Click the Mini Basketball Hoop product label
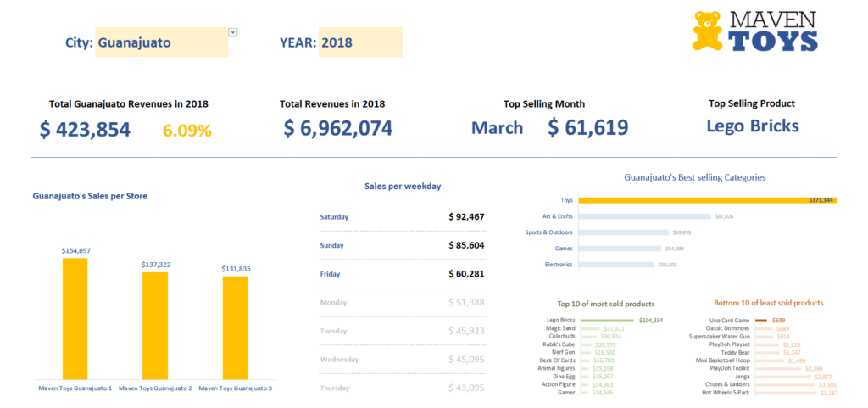This screenshot has width=868, height=408. tap(722, 360)
